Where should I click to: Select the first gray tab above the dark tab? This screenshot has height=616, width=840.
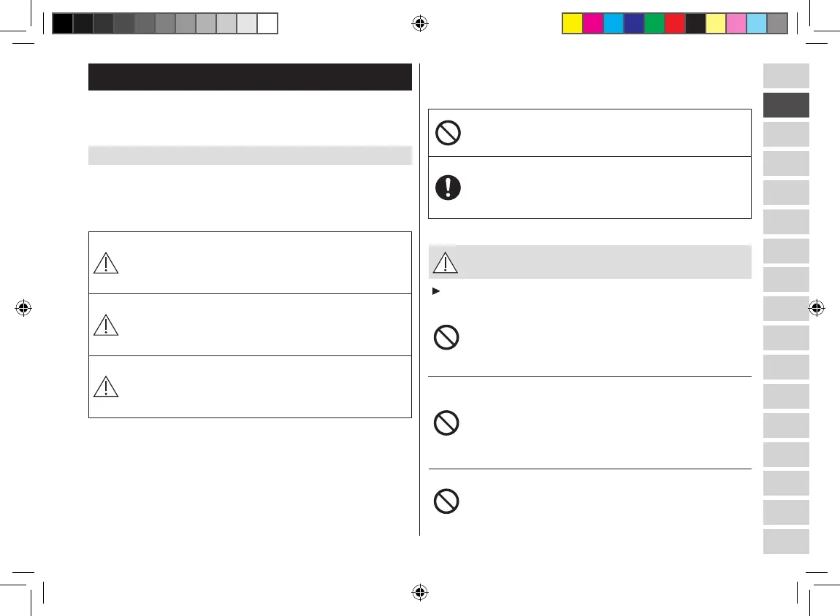coord(786,76)
